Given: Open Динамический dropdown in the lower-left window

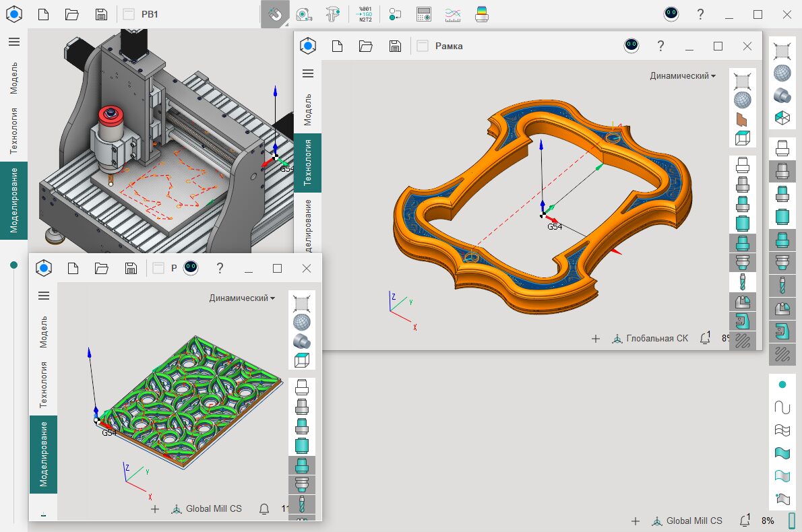Looking at the screenshot, I should pyautogui.click(x=242, y=298).
